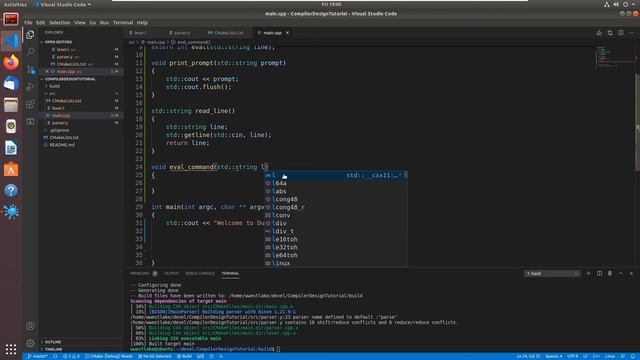Open the Go menu
Image resolution: width=640 pixels, height=360 pixels.
pos(93,22)
